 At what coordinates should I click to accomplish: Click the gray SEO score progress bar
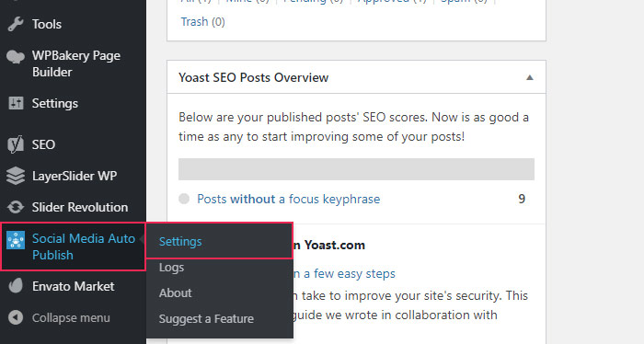click(x=356, y=169)
